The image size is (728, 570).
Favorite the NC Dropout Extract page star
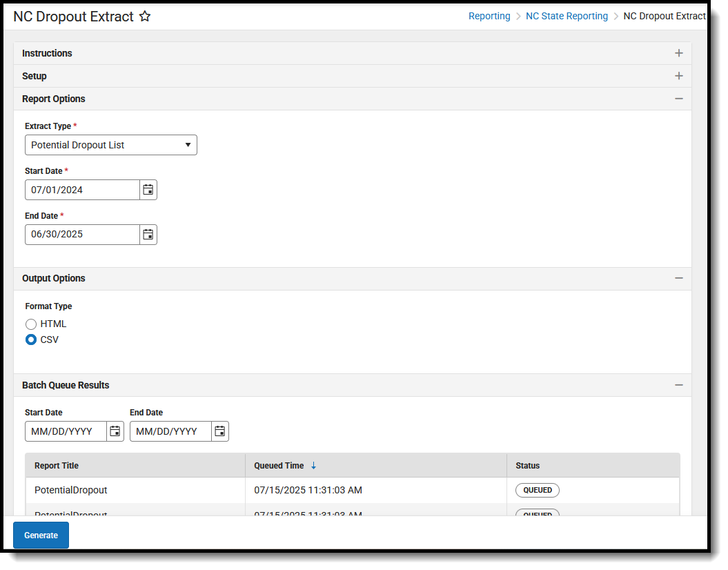(x=145, y=17)
